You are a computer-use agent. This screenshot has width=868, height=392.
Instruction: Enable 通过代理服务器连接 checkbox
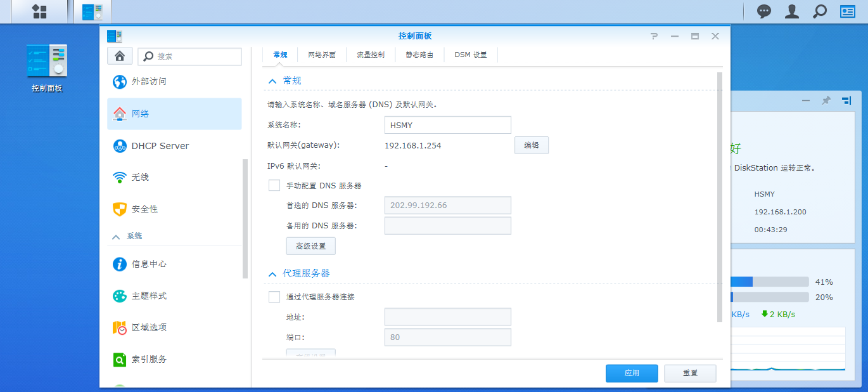pos(274,296)
